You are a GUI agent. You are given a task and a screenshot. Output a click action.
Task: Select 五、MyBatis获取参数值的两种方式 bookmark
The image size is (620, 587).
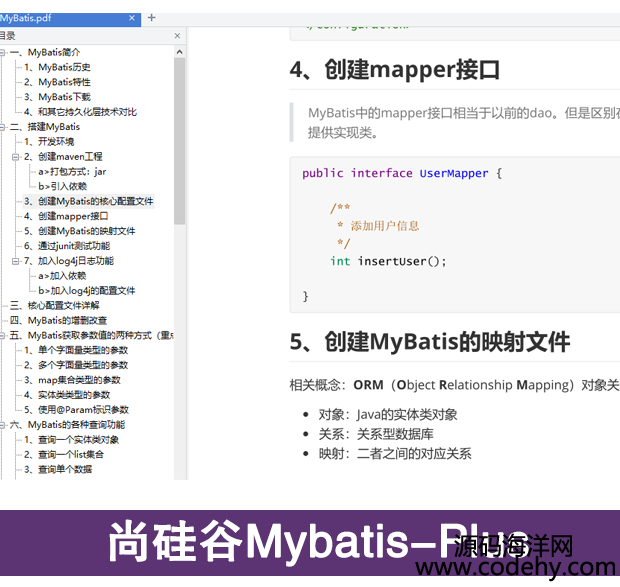pos(91,336)
